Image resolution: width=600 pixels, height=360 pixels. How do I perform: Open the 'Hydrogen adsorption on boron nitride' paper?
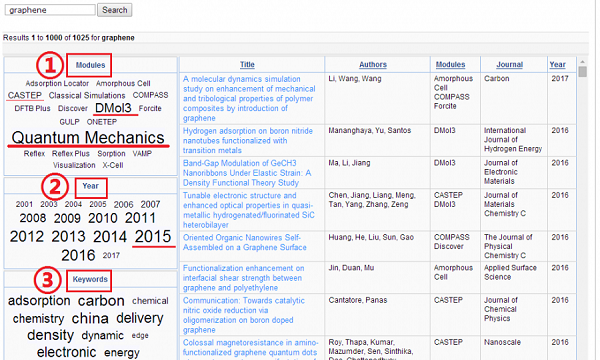click(x=248, y=140)
